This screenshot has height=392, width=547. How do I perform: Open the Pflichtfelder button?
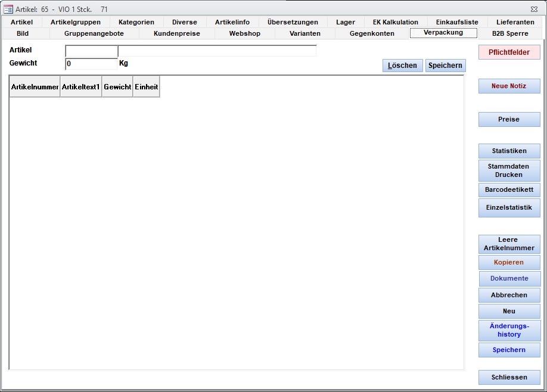click(x=509, y=52)
